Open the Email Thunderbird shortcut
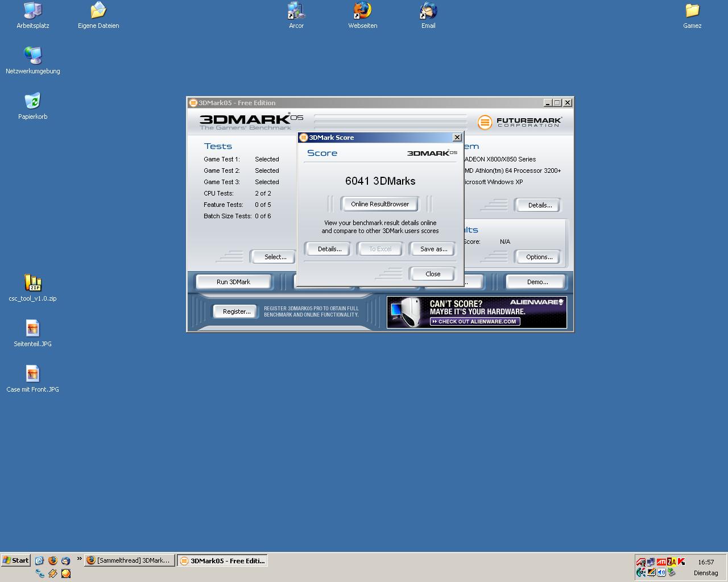This screenshot has height=582, width=728. point(428,15)
